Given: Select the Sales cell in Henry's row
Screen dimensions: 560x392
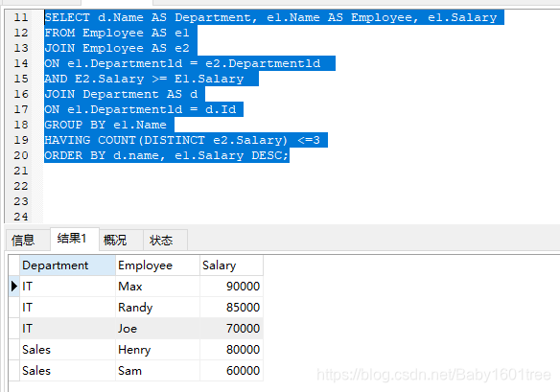Looking at the screenshot, I should [x=67, y=350].
